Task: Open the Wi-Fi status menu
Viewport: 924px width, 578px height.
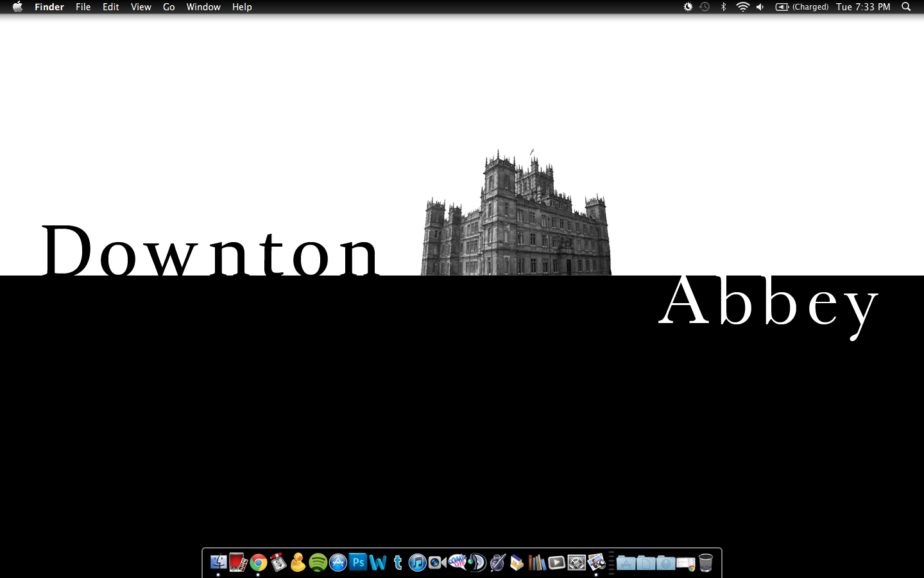Action: [x=742, y=7]
